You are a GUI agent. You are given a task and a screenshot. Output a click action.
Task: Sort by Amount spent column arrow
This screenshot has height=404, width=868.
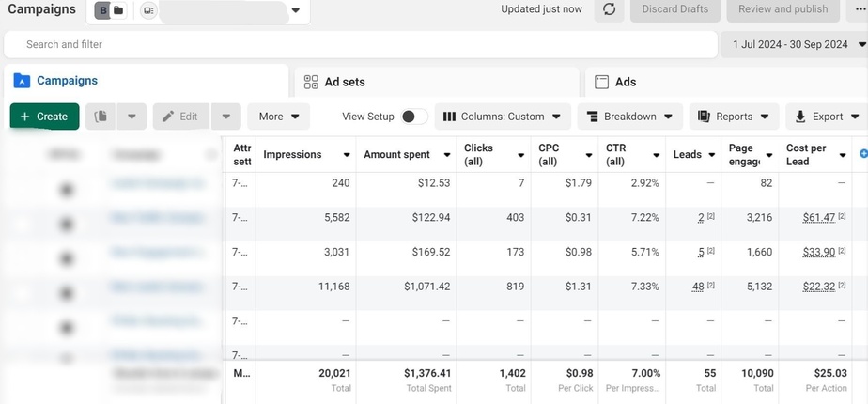click(x=447, y=155)
